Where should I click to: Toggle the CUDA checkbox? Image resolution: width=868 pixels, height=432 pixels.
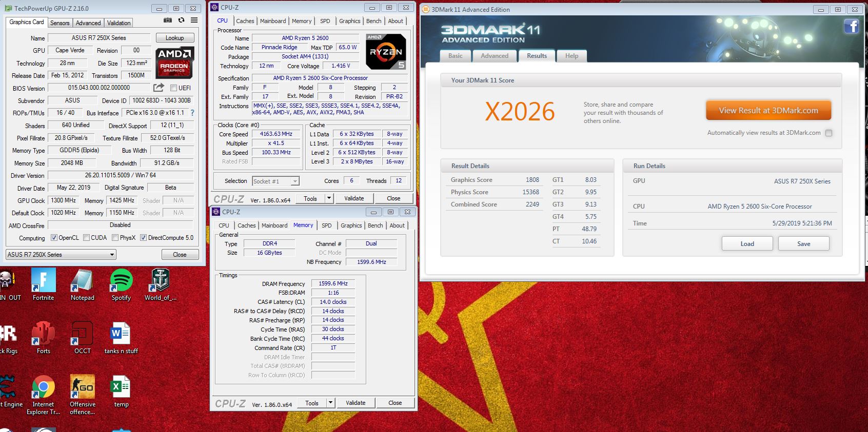(86, 238)
